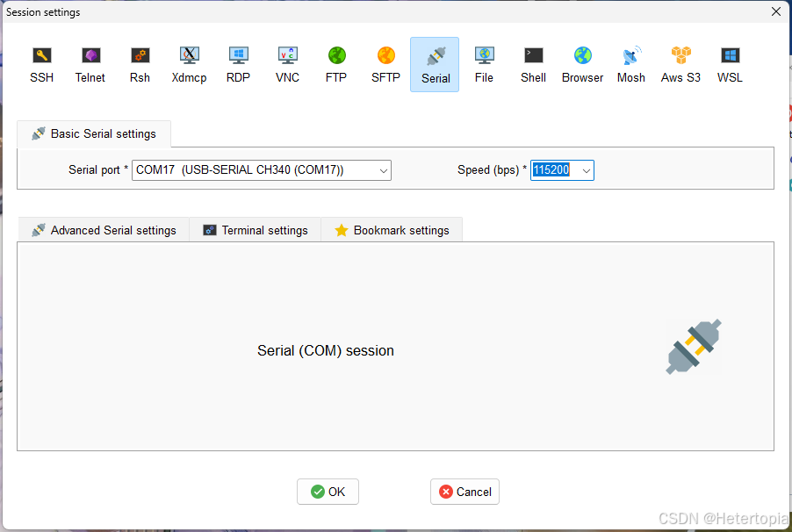Image resolution: width=792 pixels, height=532 pixels.
Task: Pick the Browser session icon
Action: [582, 65]
